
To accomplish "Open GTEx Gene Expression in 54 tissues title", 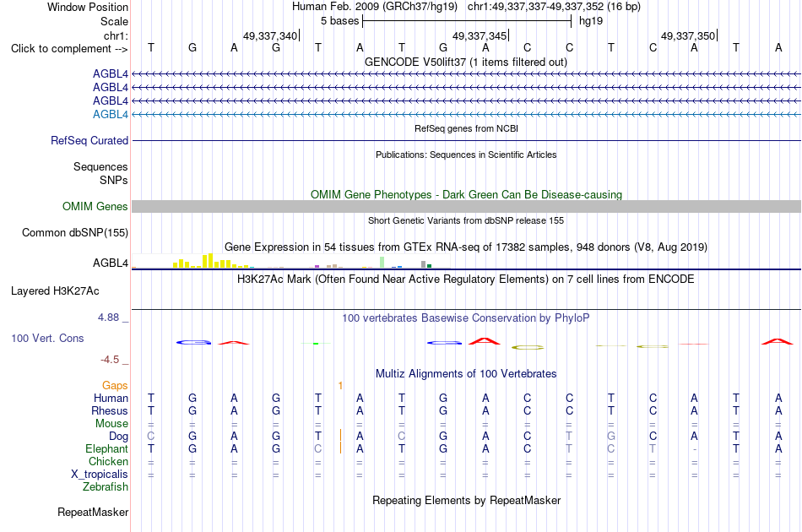I will (466, 247).
